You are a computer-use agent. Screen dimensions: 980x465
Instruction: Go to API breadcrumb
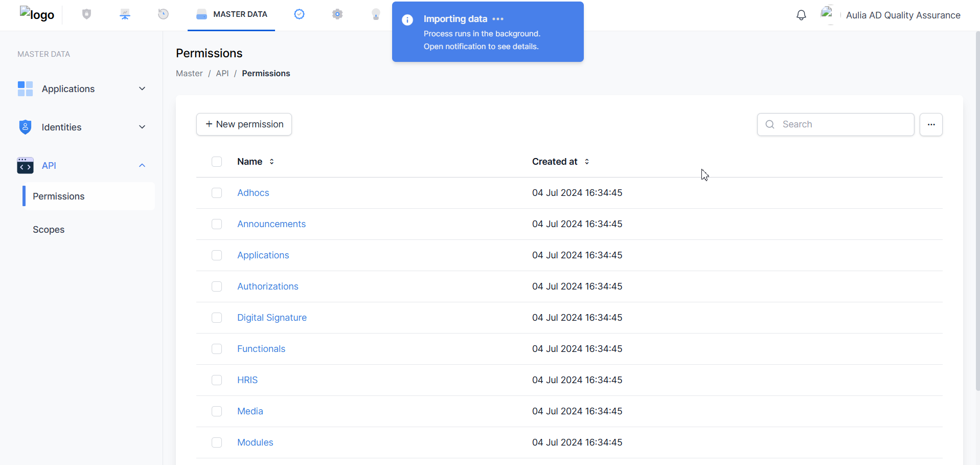tap(222, 74)
